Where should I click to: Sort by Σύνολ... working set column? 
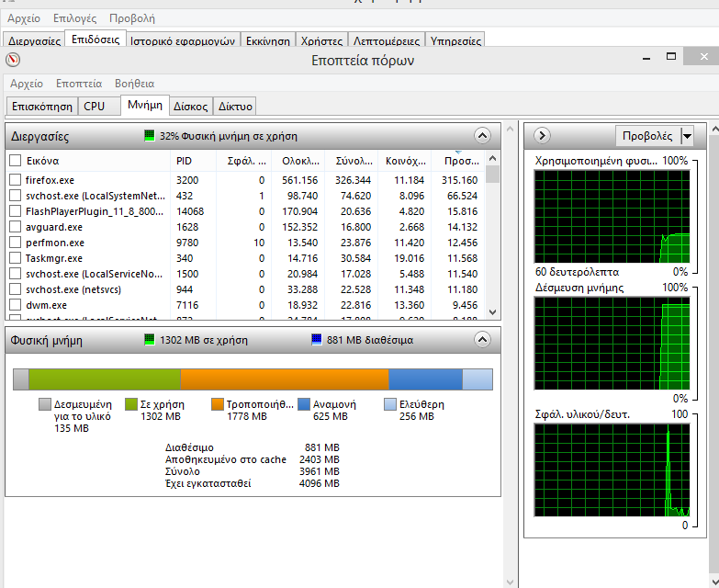(352, 161)
